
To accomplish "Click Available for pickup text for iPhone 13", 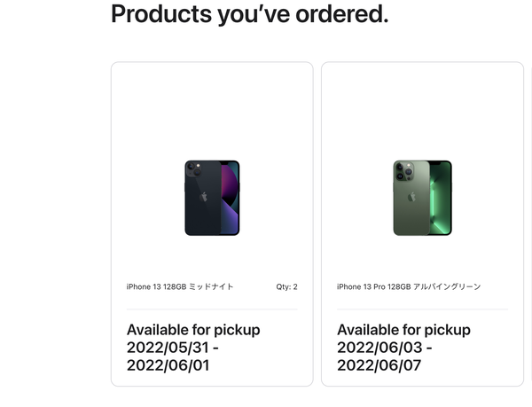I will tap(193, 330).
